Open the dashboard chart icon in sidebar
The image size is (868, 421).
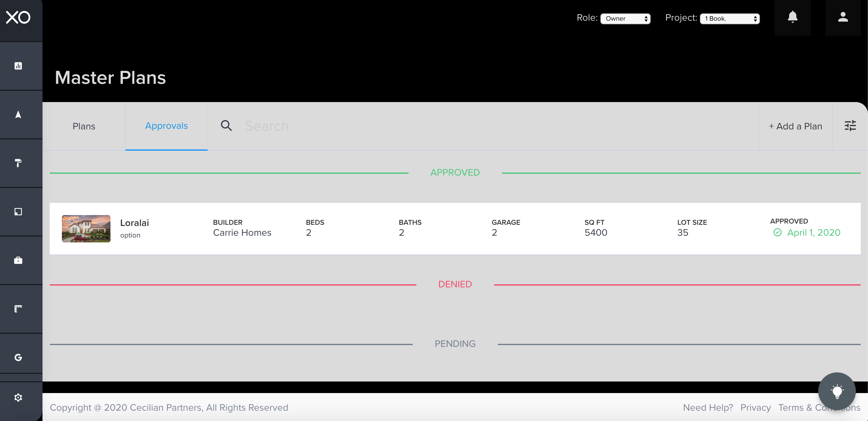(18, 66)
